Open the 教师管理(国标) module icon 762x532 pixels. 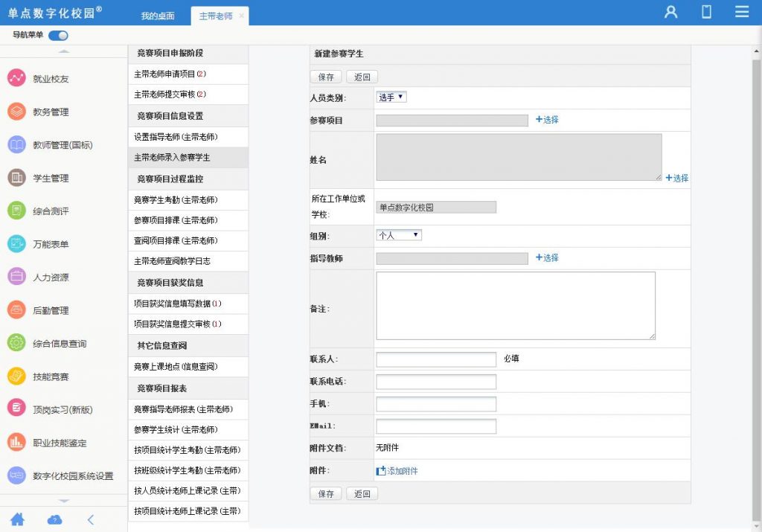[16, 144]
